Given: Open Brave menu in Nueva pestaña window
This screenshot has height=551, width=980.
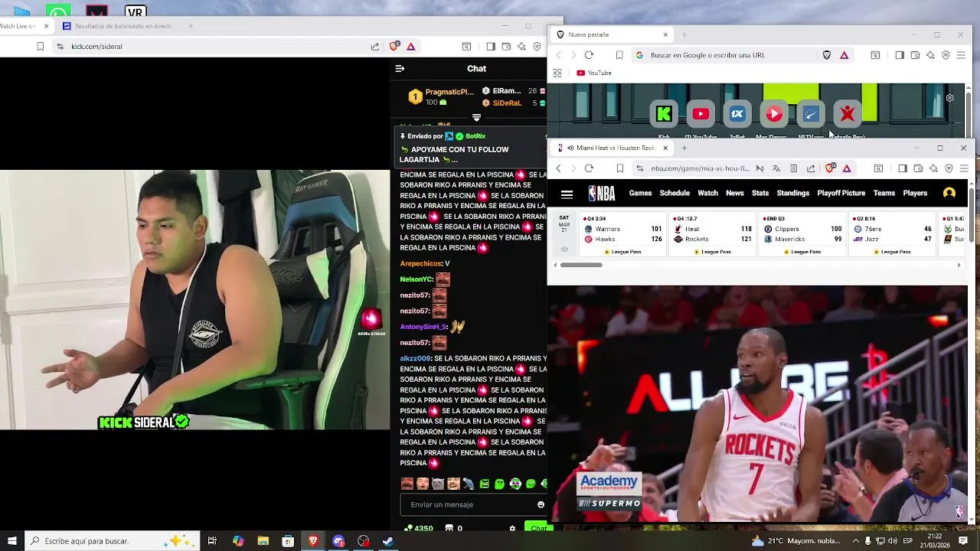Looking at the screenshot, I should pos(961,55).
